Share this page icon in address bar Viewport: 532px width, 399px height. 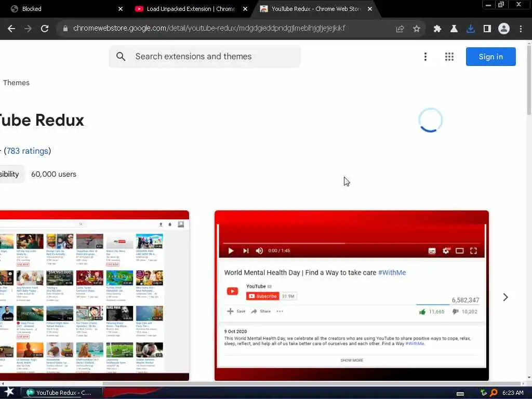400,29
